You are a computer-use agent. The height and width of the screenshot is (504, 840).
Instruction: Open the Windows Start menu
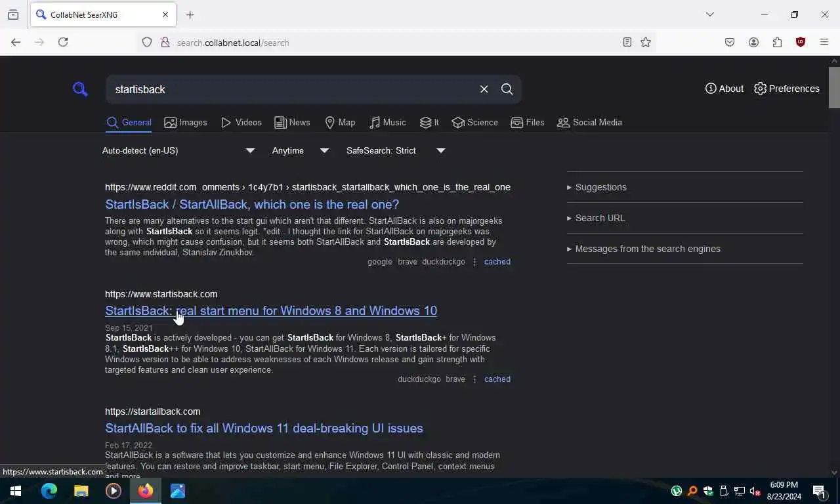pos(16,491)
